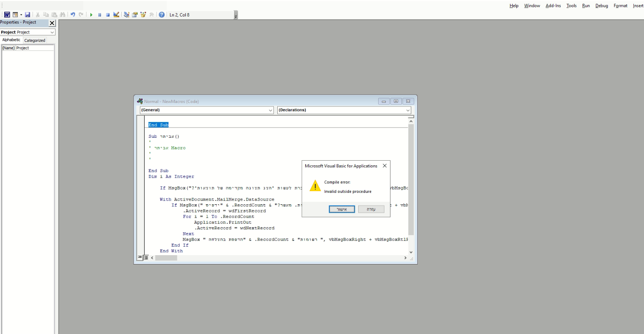Expand the Project object dropdown in Properties

point(52,32)
